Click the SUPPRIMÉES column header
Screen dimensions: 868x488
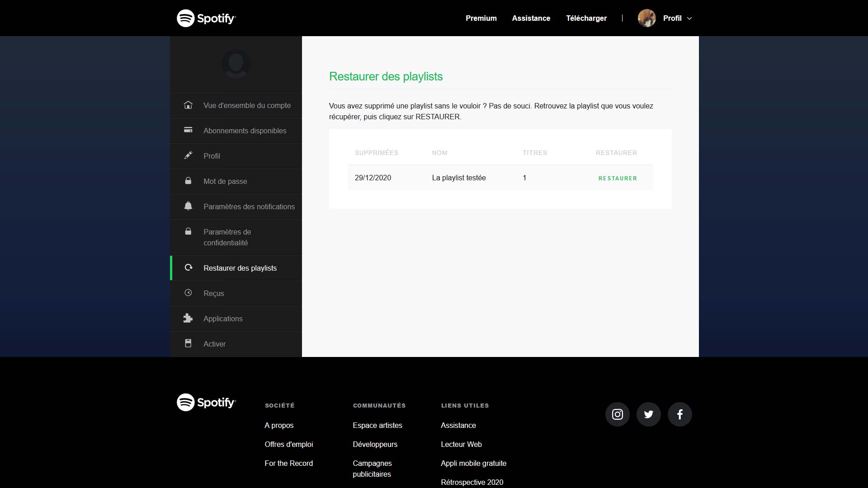[377, 153]
